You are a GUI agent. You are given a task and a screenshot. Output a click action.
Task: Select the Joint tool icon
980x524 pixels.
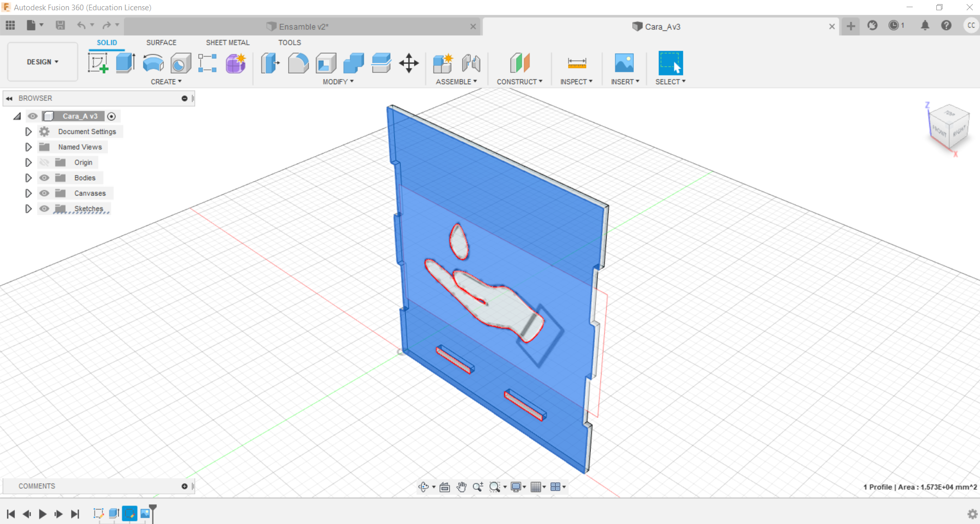pos(471,63)
